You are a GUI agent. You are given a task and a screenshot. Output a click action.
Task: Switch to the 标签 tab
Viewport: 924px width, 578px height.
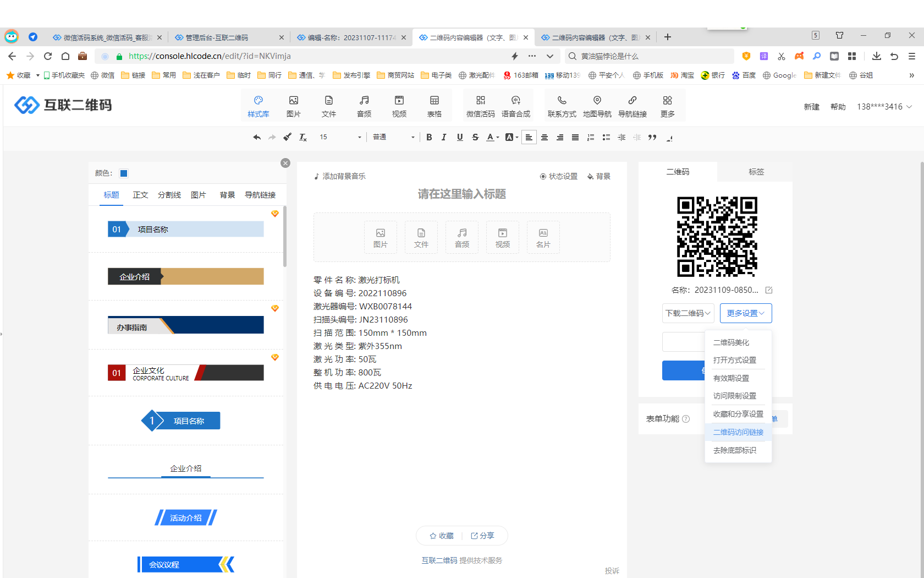click(x=756, y=172)
